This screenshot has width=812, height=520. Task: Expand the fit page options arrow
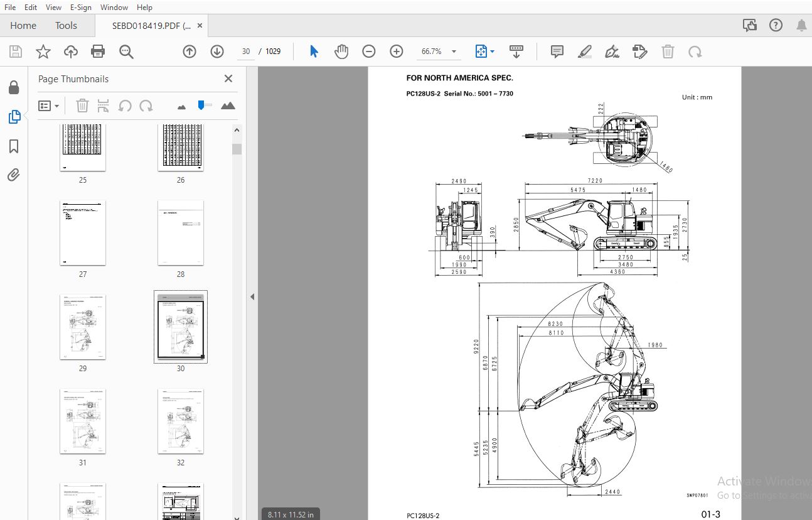[x=493, y=51]
